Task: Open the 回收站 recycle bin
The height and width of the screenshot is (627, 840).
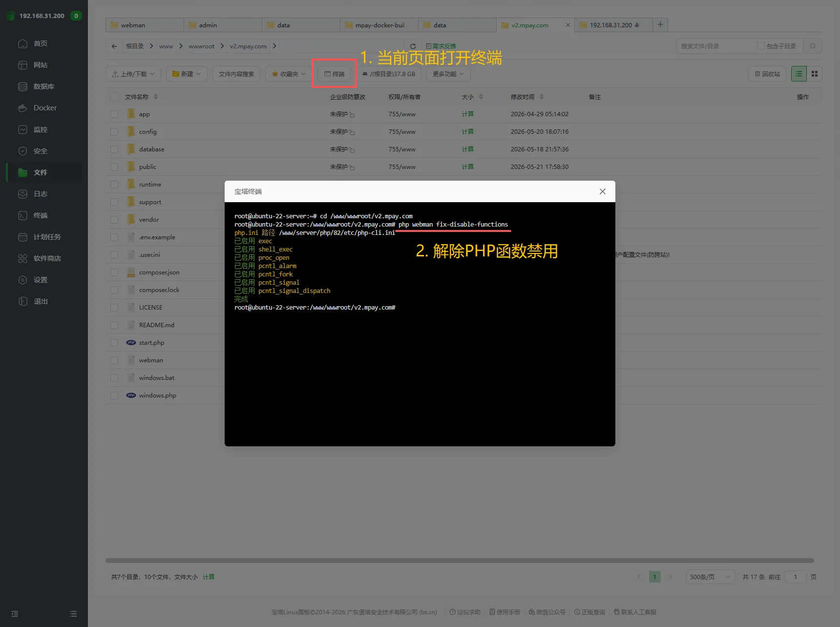Action: click(x=767, y=74)
